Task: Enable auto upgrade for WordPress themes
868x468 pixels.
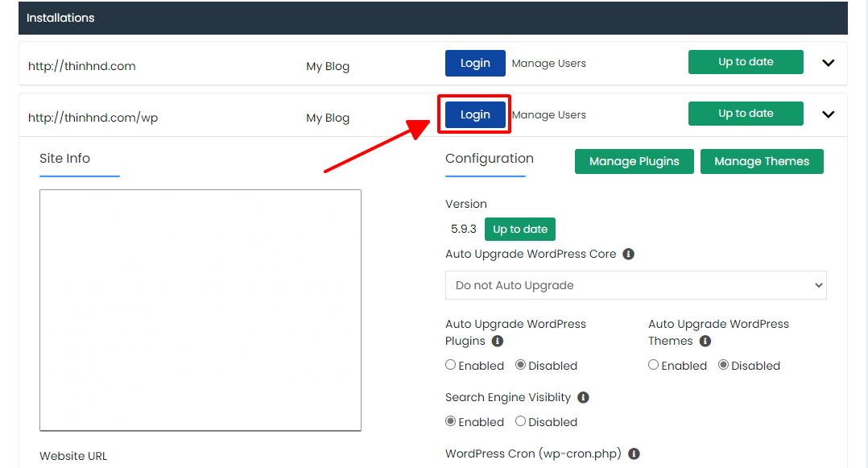Action: 654,365
